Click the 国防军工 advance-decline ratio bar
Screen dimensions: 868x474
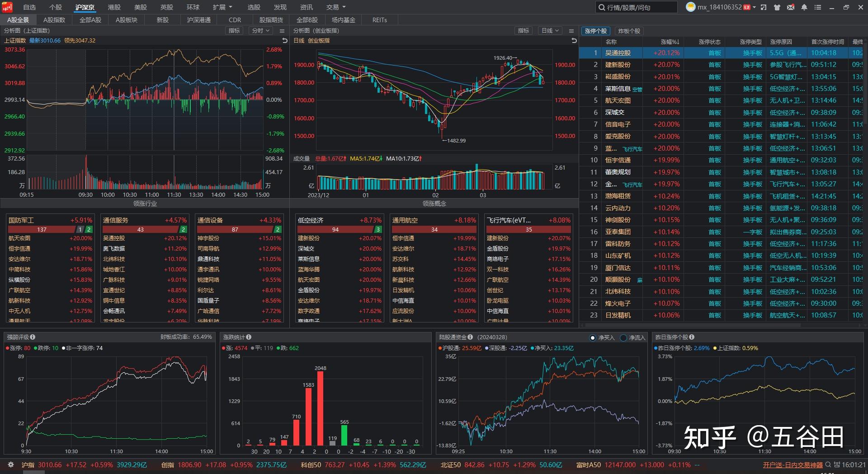pos(50,230)
